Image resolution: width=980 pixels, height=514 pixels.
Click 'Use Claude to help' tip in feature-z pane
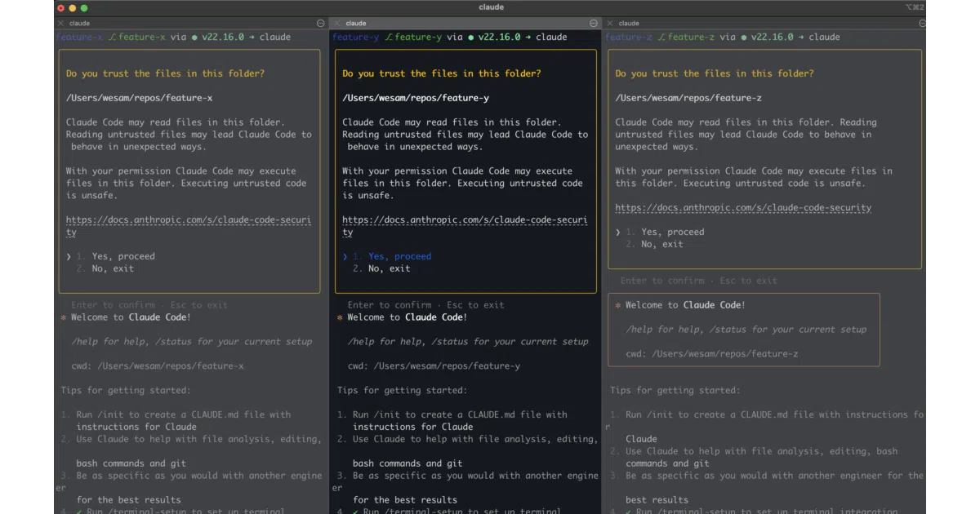pos(755,458)
